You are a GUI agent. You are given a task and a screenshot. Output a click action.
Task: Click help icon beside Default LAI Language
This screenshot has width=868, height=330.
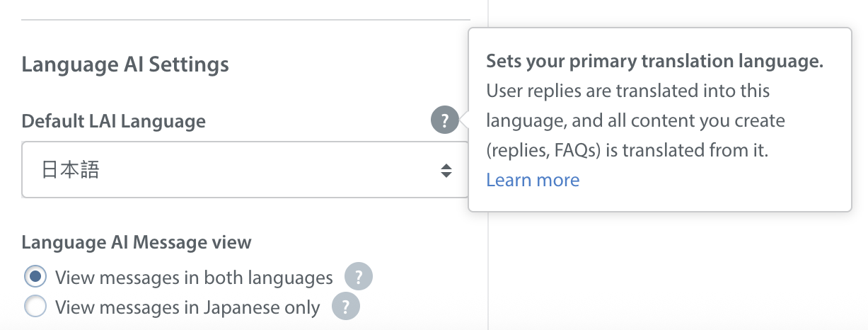444,120
